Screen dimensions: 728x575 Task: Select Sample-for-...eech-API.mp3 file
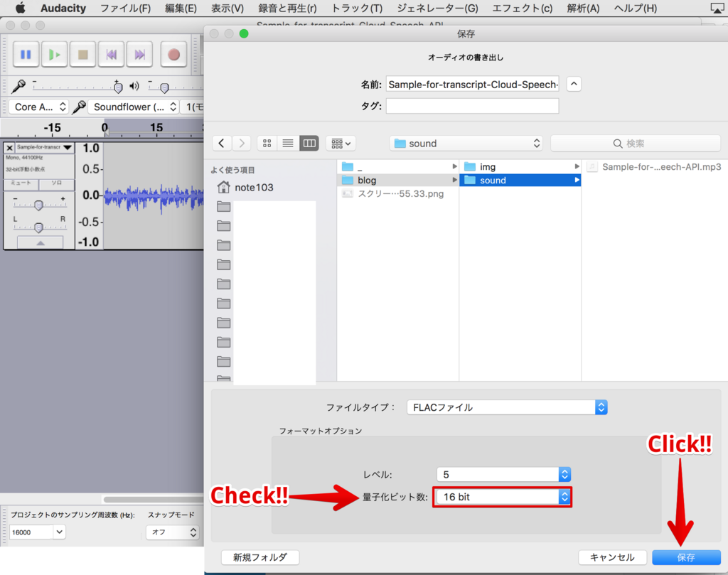(654, 166)
